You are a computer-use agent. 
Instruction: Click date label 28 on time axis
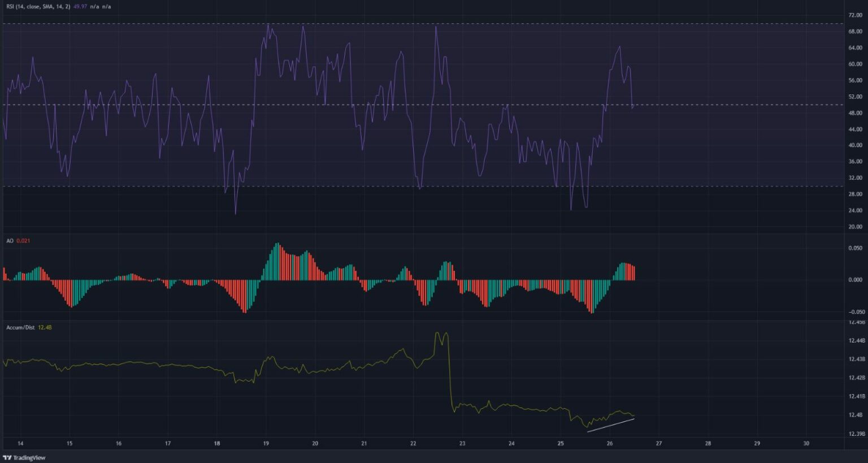[x=708, y=444]
